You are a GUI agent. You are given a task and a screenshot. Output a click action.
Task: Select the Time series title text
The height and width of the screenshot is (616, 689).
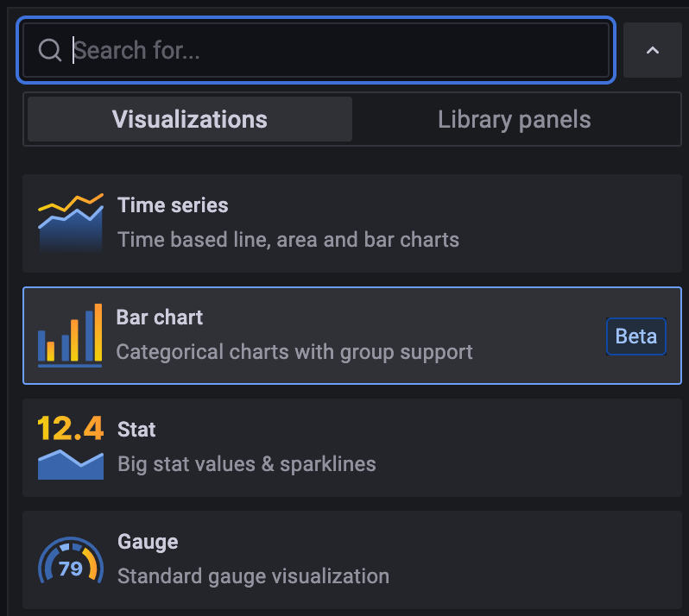pos(173,205)
